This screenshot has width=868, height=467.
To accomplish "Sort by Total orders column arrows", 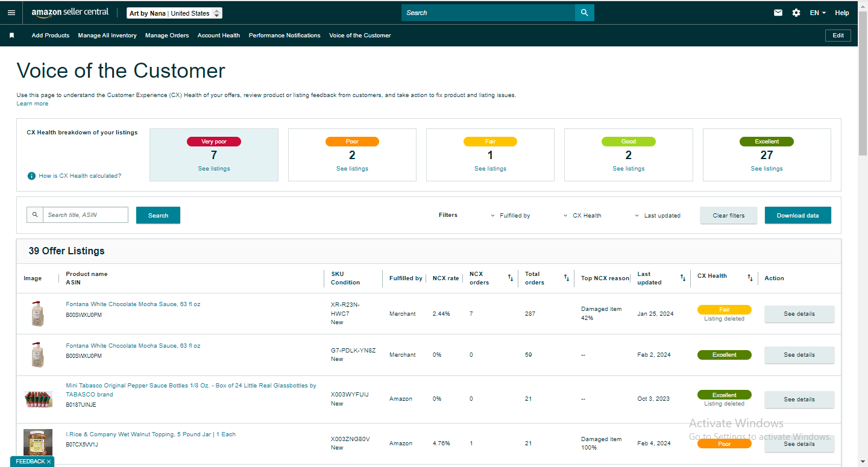I will point(567,278).
